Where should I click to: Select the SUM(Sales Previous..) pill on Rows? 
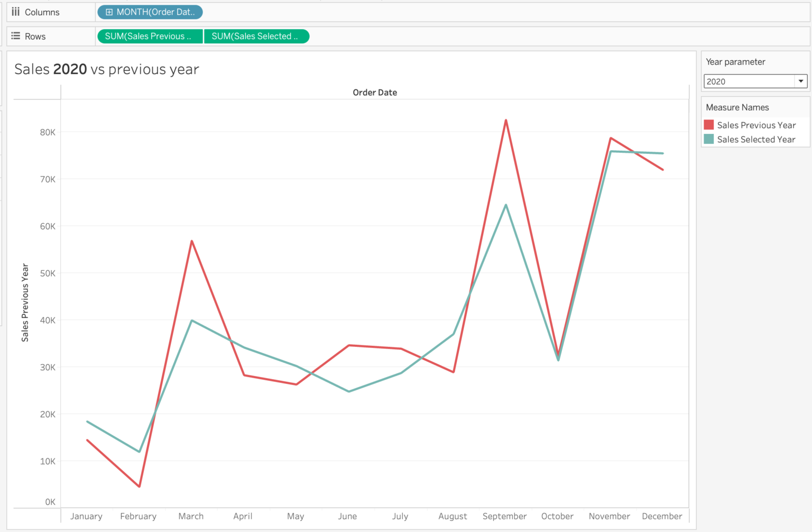click(150, 36)
